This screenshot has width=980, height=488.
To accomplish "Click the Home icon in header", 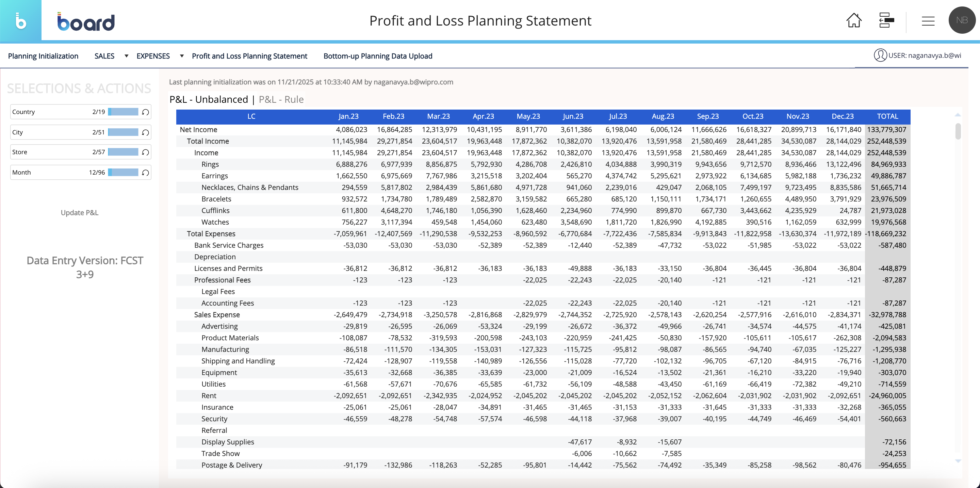I will 853,20.
